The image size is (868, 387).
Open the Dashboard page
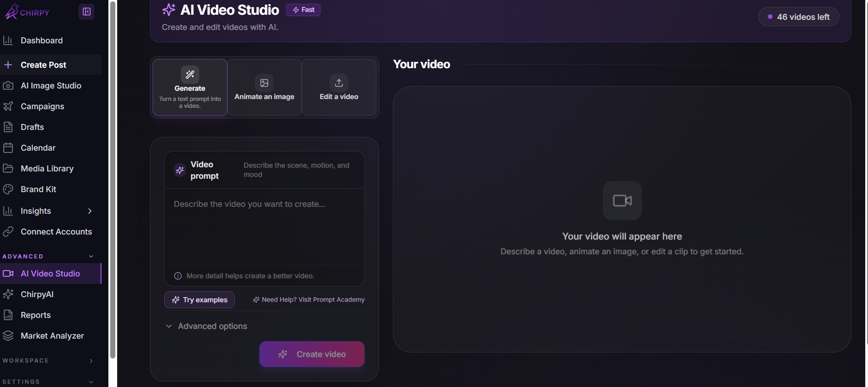coord(51,40)
